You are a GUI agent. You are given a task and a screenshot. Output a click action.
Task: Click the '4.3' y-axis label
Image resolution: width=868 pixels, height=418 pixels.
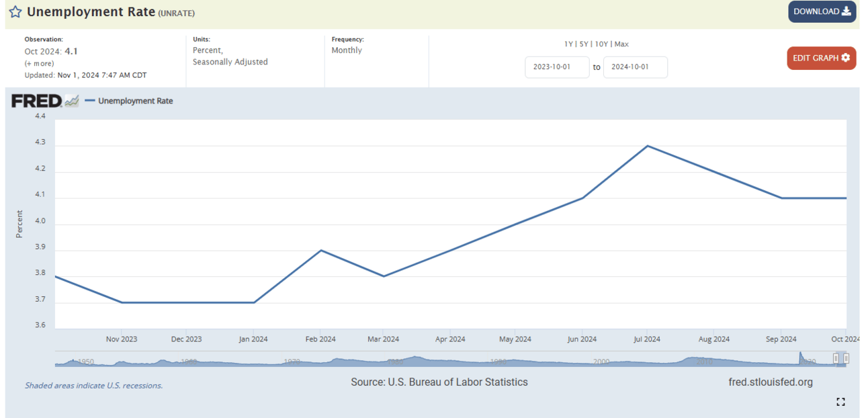point(40,142)
